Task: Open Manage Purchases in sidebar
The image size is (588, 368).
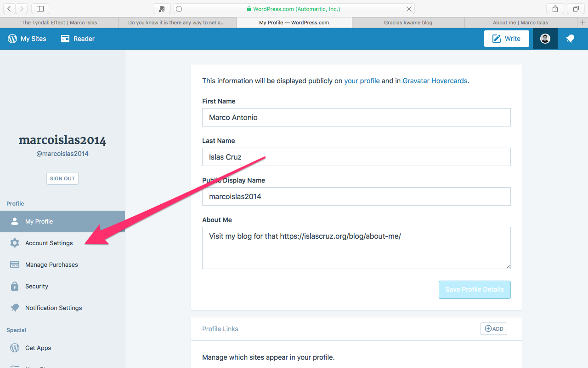Action: pos(62,264)
